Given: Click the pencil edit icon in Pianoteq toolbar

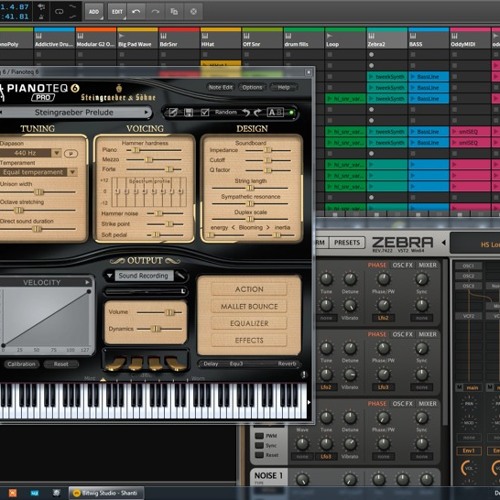Looking at the screenshot, I should pos(172,112).
